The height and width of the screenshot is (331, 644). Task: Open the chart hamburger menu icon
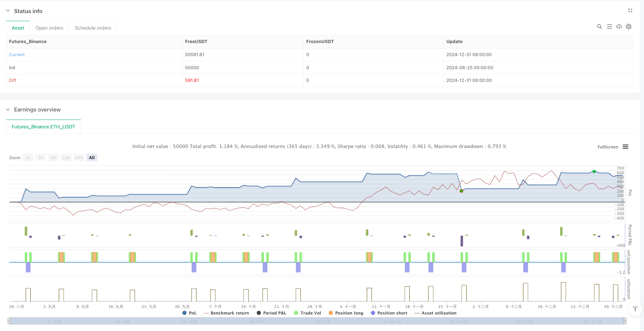pyautogui.click(x=625, y=147)
